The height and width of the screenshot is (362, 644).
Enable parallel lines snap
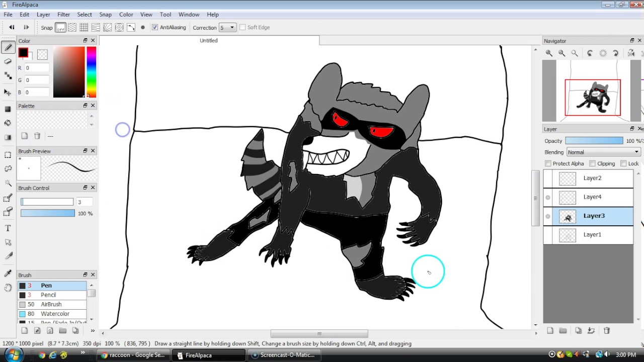coord(72,28)
